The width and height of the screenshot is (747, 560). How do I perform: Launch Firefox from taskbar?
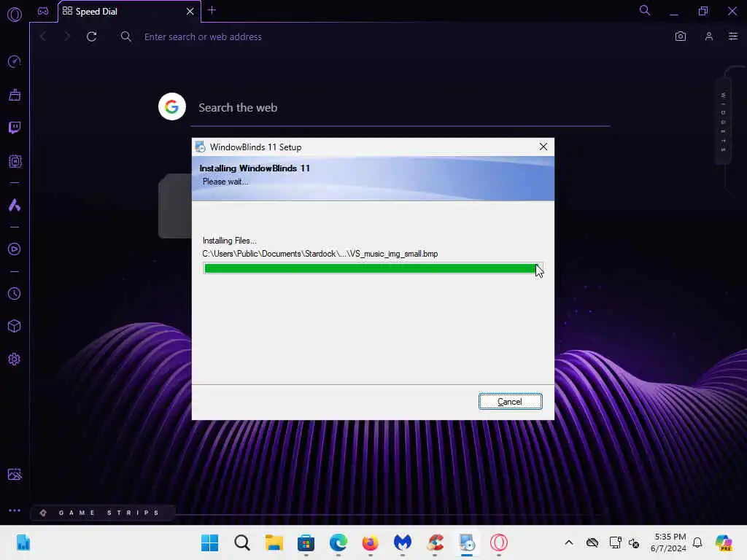click(370, 542)
